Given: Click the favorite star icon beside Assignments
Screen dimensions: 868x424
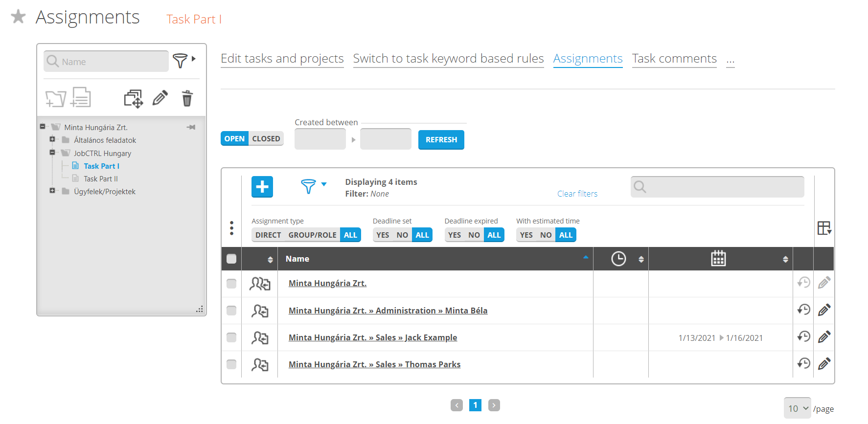Looking at the screenshot, I should tap(18, 17).
